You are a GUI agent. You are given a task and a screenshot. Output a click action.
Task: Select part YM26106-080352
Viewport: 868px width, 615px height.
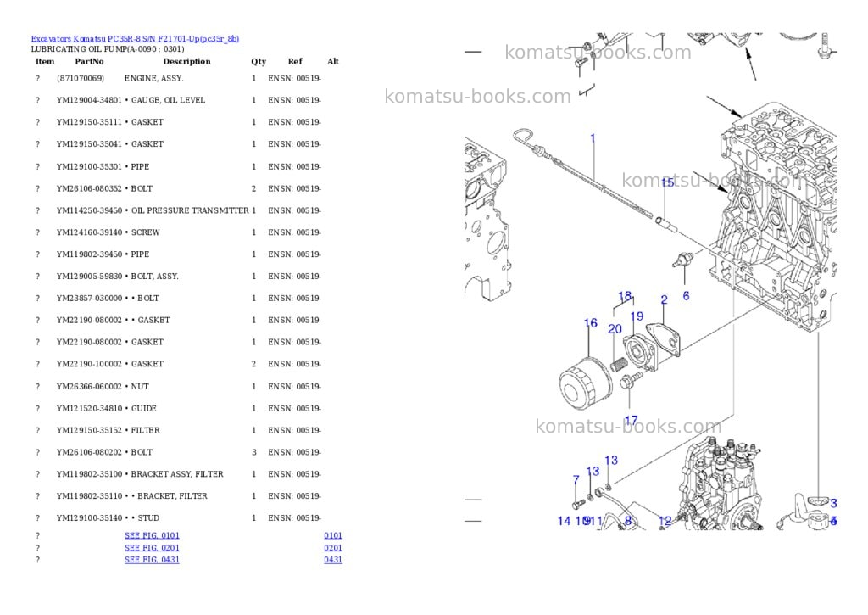[x=89, y=188]
